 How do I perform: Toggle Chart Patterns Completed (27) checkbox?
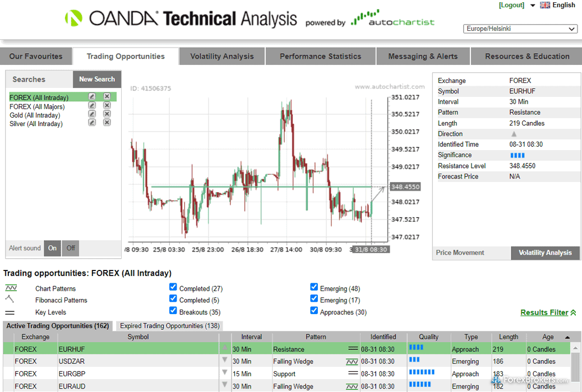pyautogui.click(x=173, y=287)
